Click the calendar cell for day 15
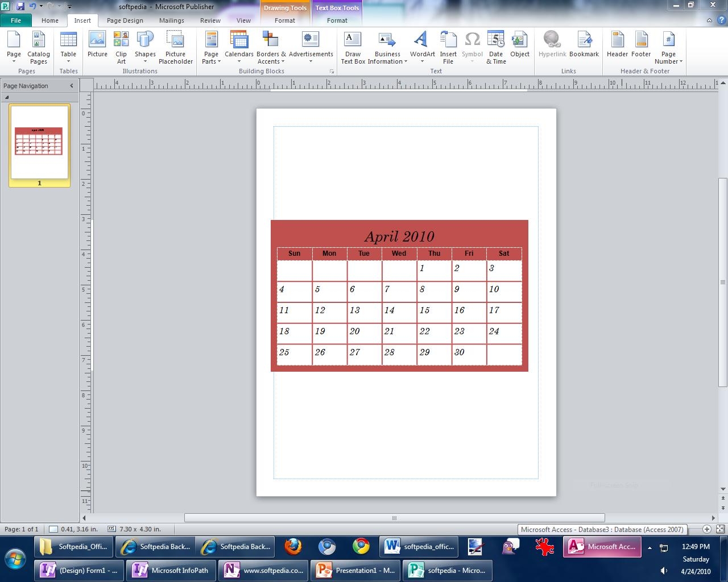This screenshot has height=582, width=728. [x=434, y=312]
